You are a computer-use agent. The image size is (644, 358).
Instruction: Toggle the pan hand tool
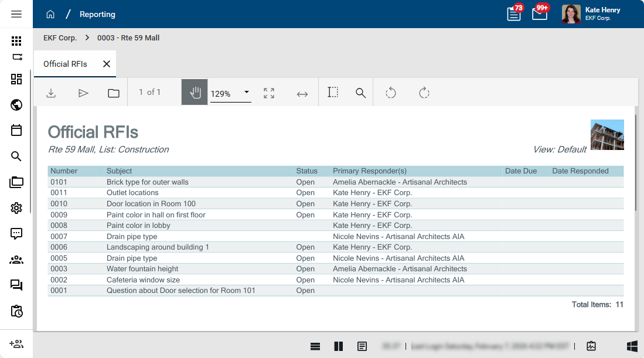tap(195, 93)
